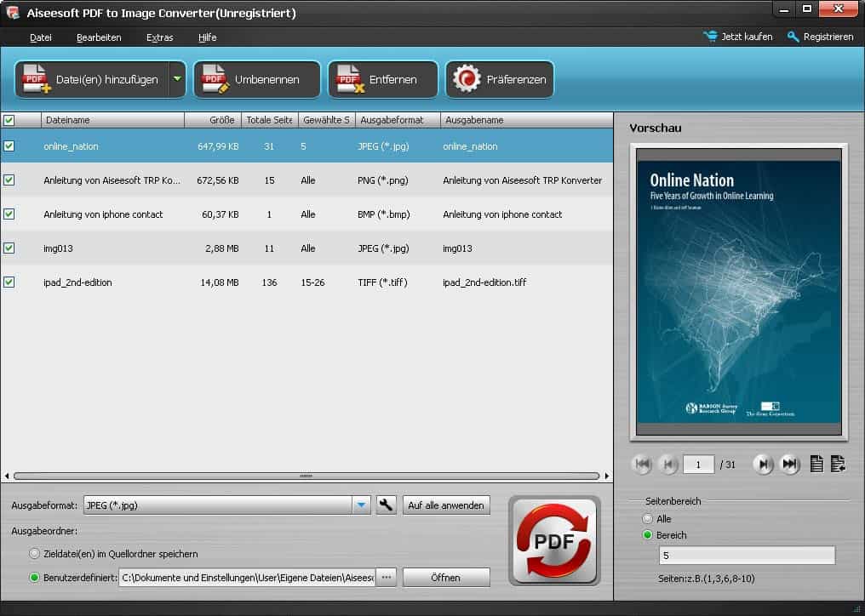
Task: Jump to last page with skip-forward icon
Action: 790,465
